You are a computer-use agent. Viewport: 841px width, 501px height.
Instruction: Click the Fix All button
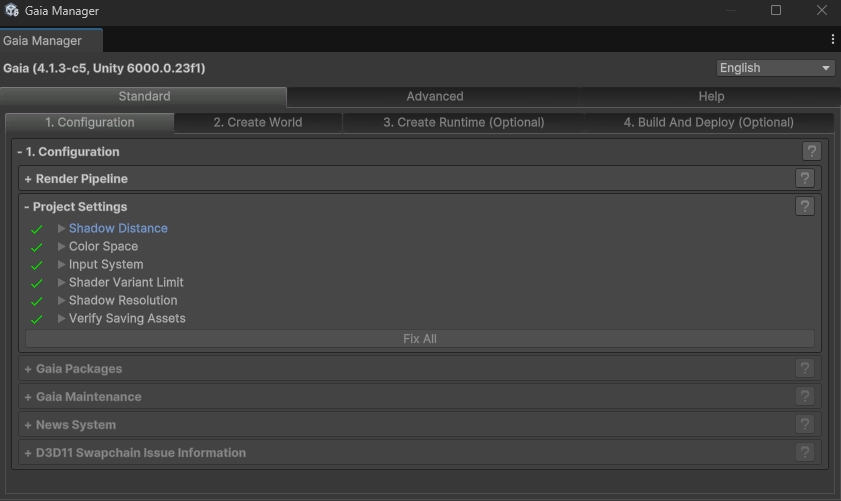420,339
